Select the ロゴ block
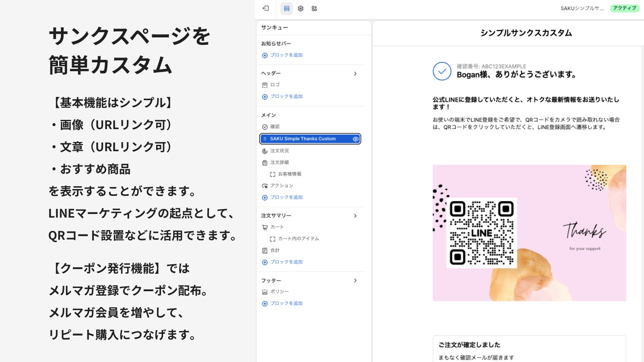The image size is (644, 362). pyautogui.click(x=275, y=85)
